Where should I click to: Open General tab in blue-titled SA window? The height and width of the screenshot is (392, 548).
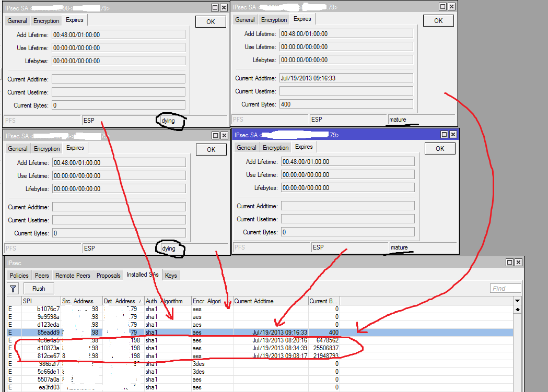click(247, 148)
